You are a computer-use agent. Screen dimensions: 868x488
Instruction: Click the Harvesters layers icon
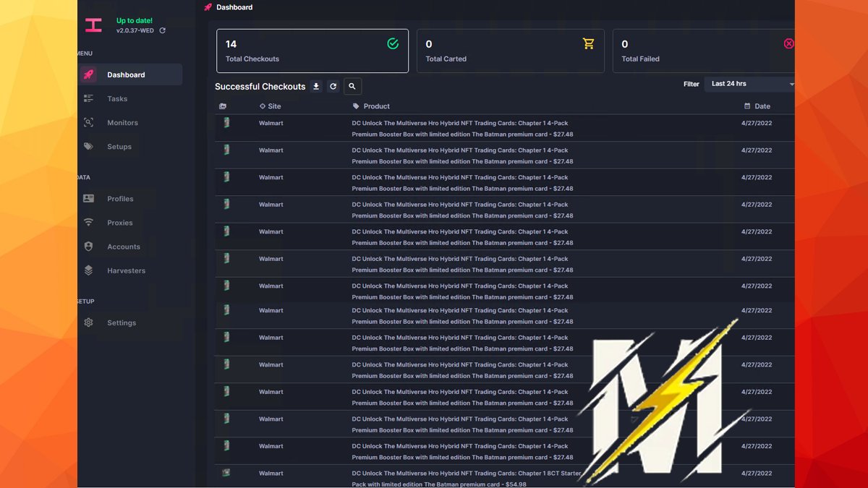tap(88, 270)
